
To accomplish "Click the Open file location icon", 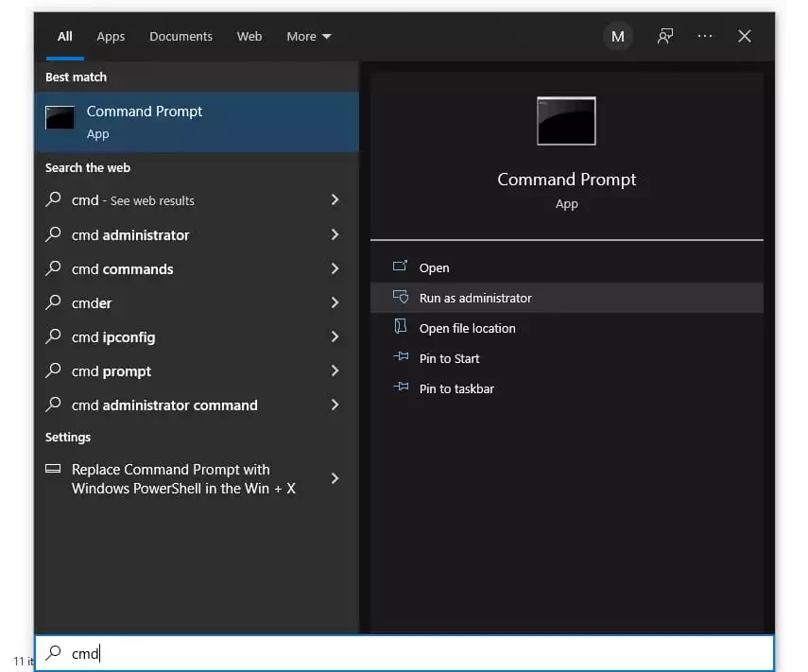I will point(401,326).
